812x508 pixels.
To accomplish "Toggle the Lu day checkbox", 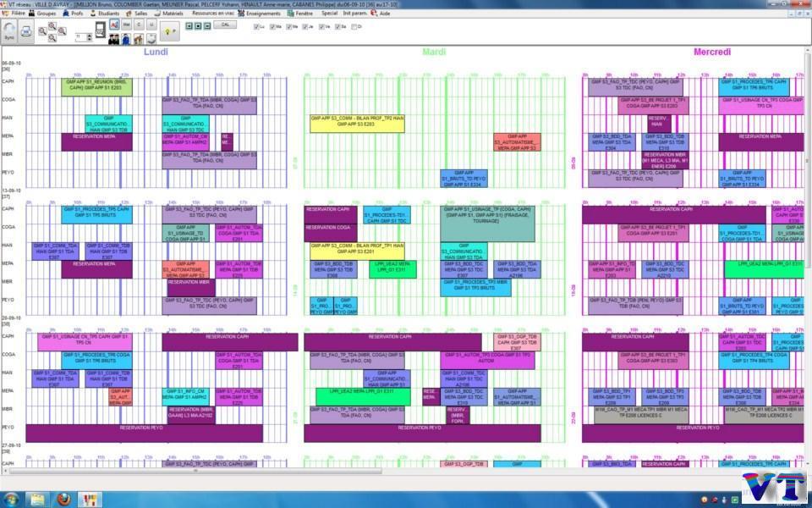I will (257, 26).
